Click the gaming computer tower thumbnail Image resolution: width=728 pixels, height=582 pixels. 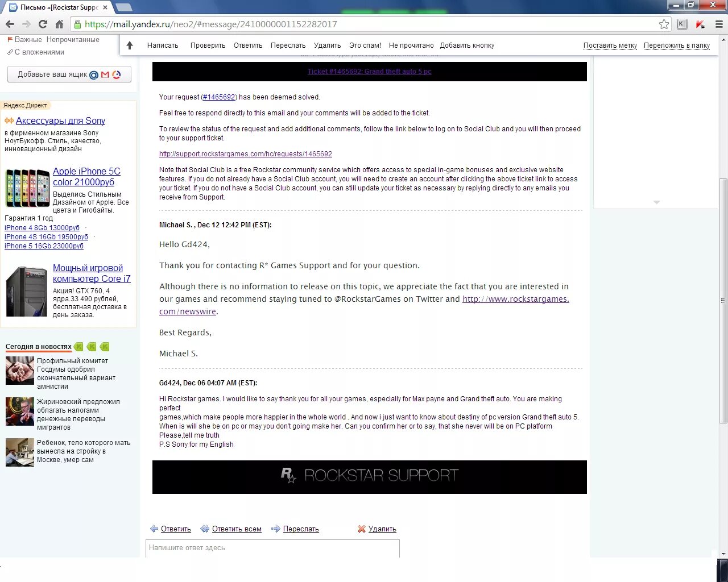click(27, 291)
